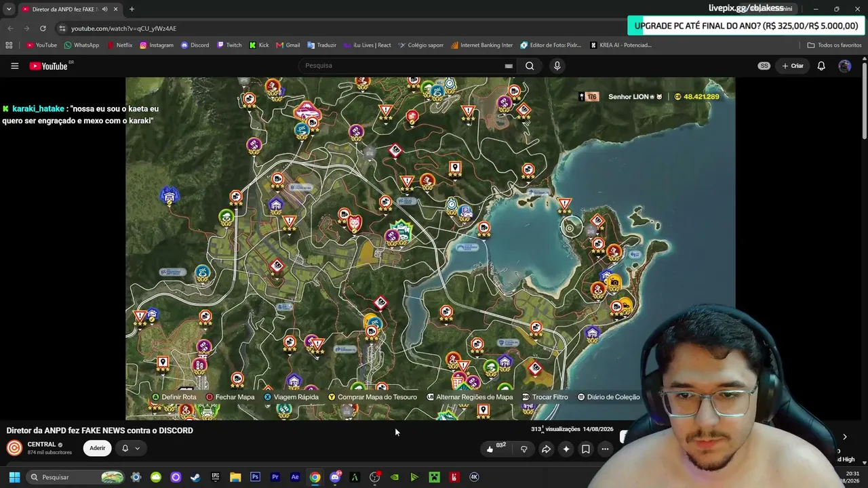This screenshot has width=868, height=488.
Task: Open a new Chrome tab
Action: click(132, 9)
